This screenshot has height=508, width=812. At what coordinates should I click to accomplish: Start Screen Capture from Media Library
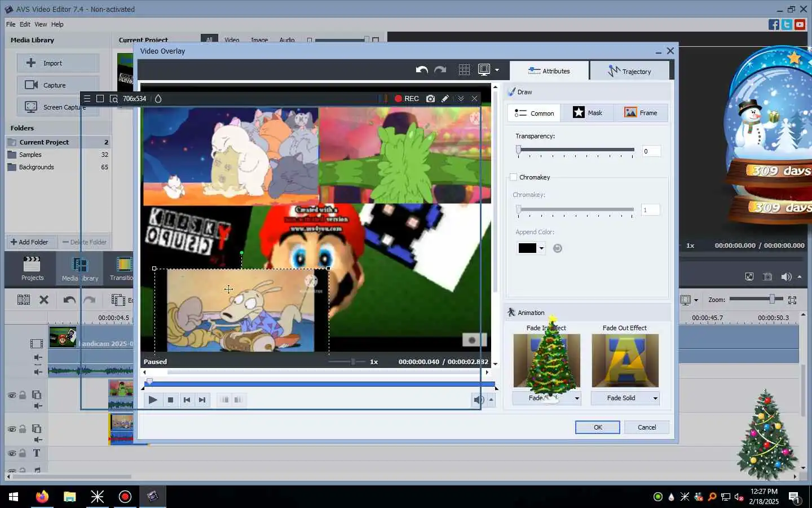tap(58, 107)
